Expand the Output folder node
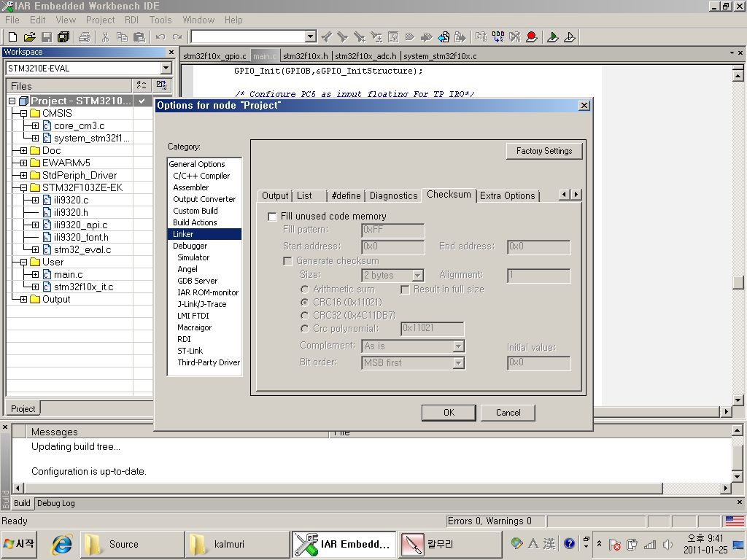Image resolution: width=747 pixels, height=560 pixels. (23, 299)
